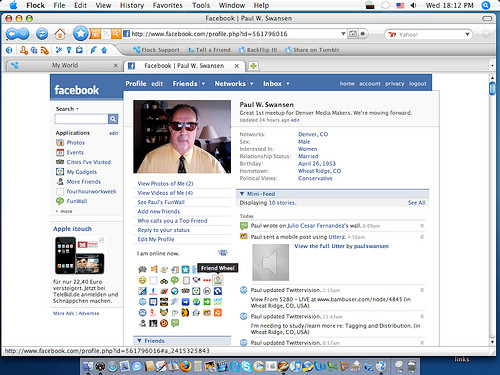
Task: Open the Trash in the Dock
Action: click(411, 366)
